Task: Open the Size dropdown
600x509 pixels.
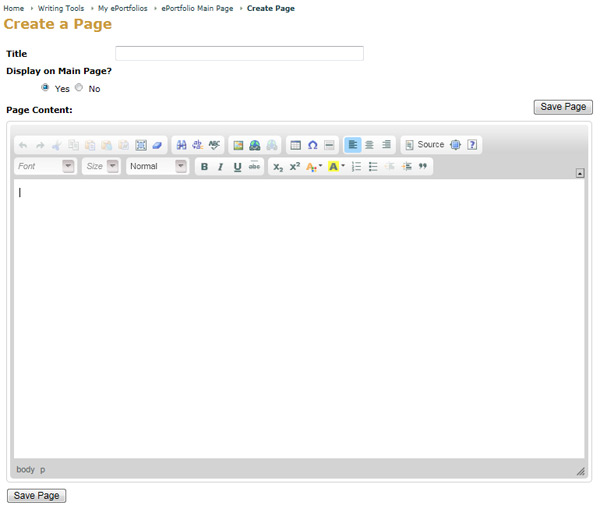Action: pyautogui.click(x=101, y=166)
